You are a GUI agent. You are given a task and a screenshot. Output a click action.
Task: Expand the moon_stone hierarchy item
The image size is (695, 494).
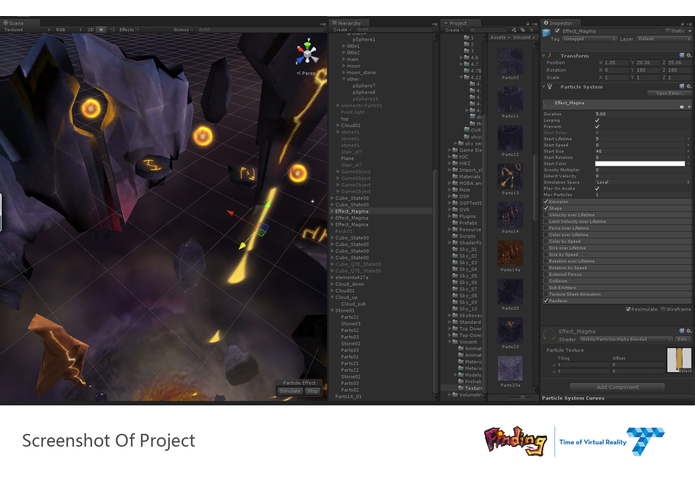(344, 73)
